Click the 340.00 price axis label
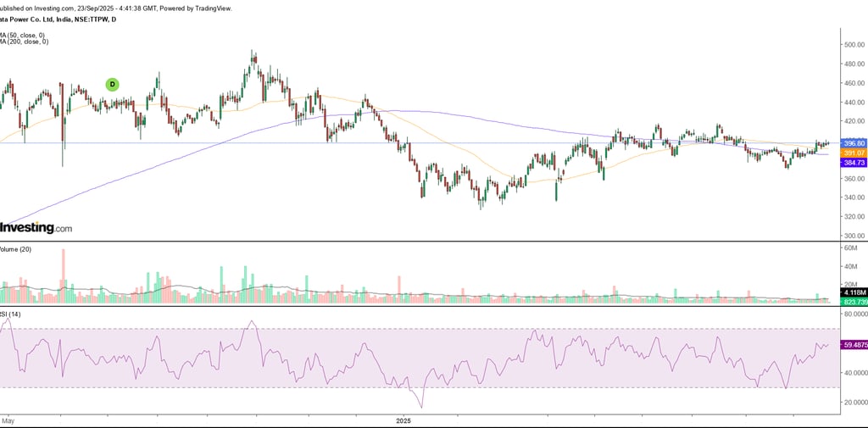The height and width of the screenshot is (428, 868). (854, 197)
